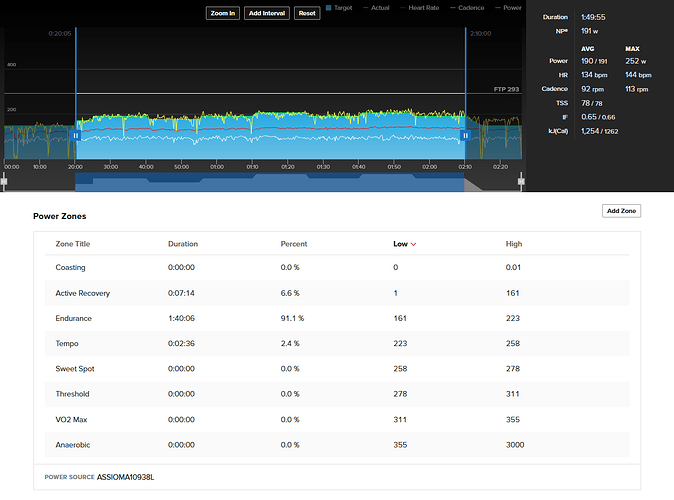Select the Coasting zone row title
This screenshot has height=500, width=674.
pyautogui.click(x=70, y=267)
